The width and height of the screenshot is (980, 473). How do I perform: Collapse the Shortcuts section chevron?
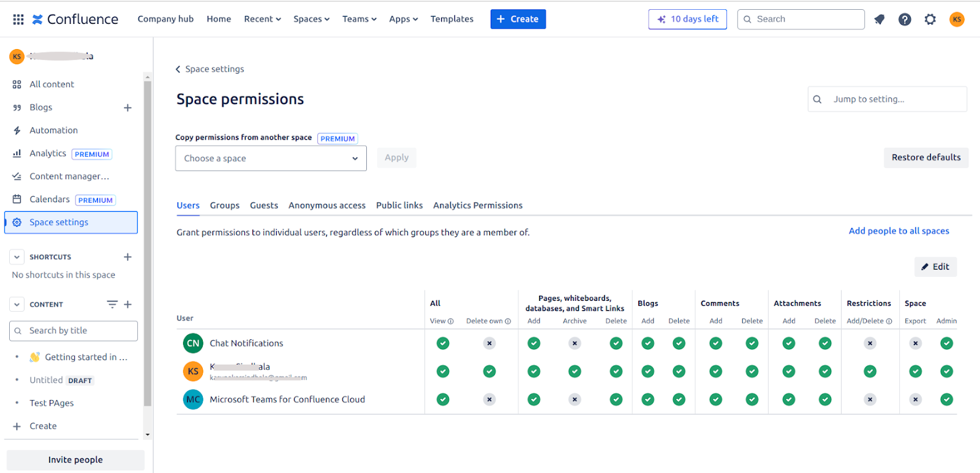click(x=17, y=257)
